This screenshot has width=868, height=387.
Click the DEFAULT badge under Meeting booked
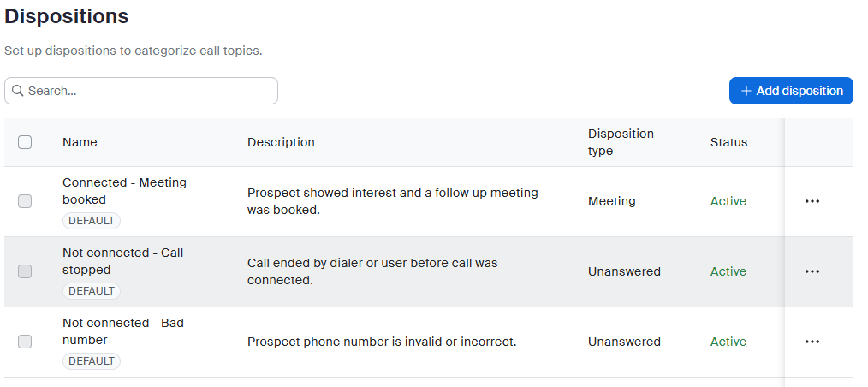coord(92,221)
